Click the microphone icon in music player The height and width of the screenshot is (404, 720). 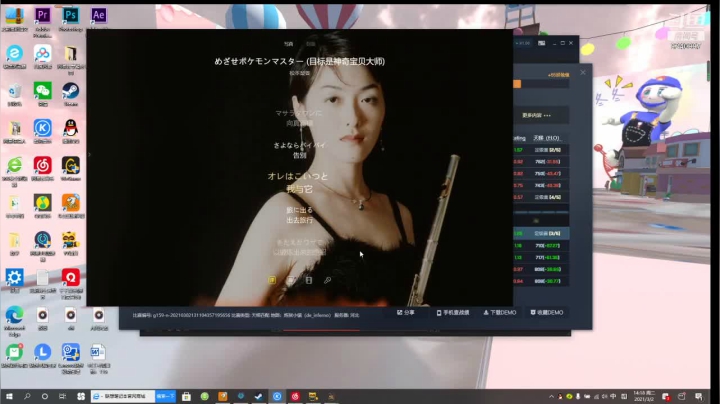pos(327,280)
